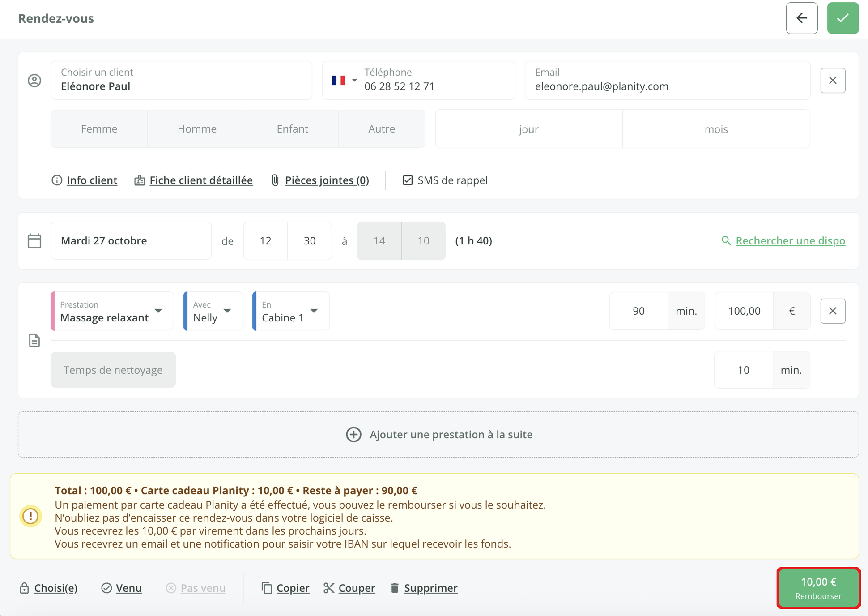Click the back arrow button
The image size is (868, 616).
coord(801,18)
